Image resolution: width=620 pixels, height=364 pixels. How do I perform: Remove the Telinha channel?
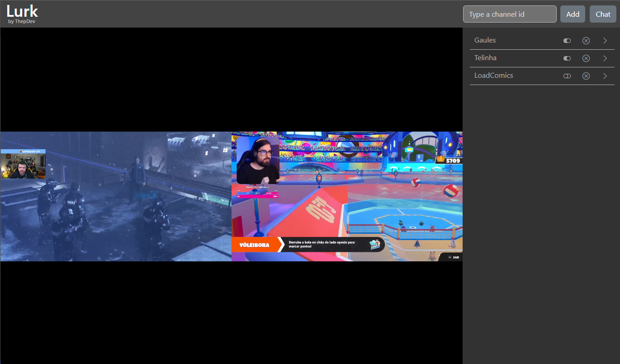(586, 58)
